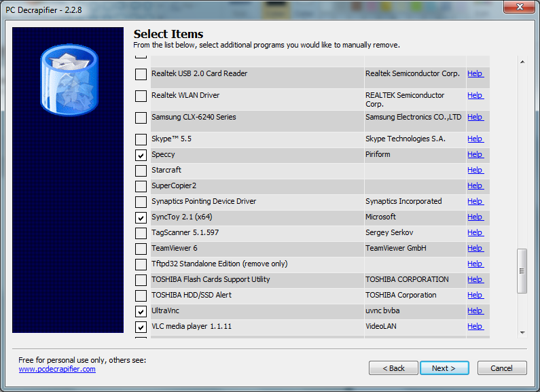Click the 'Samsung Electronics CO.,LTD' text
Screen dimensions: 540x392
click(x=413, y=117)
